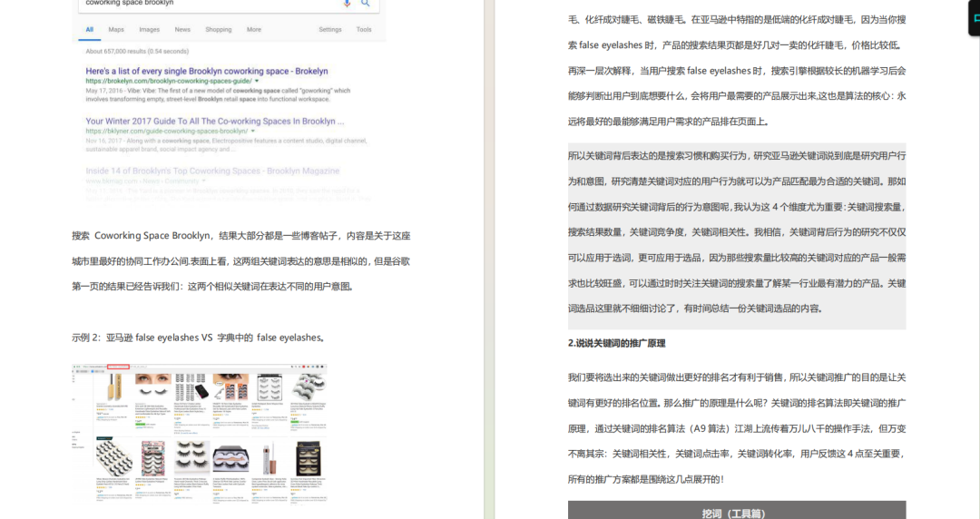The width and height of the screenshot is (980, 519).
Task: Click the line starting "能够判断出用户到底想要什么"
Action: point(737,95)
